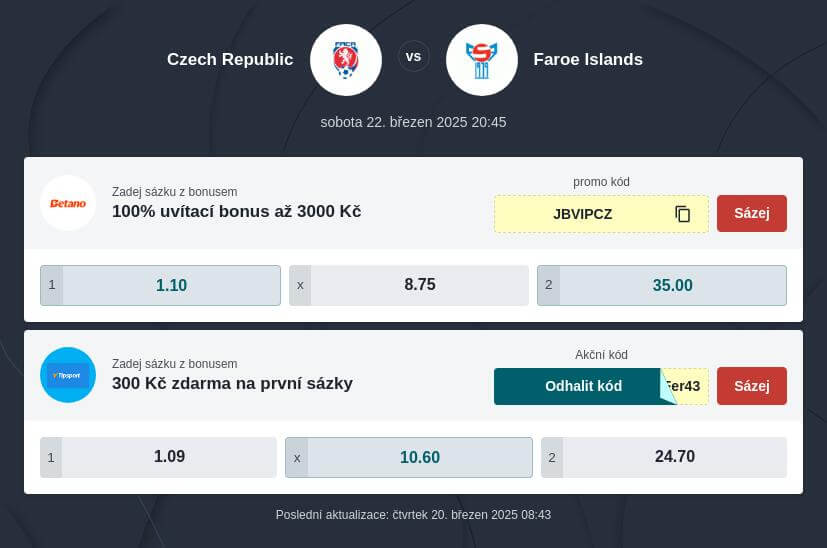Screen dimensions: 827x548
Task: Click the Sázej button for Tipsport
Action: click(x=752, y=386)
